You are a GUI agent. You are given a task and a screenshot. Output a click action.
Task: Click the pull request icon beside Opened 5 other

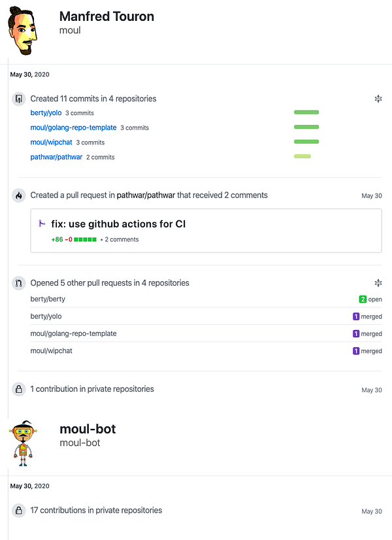click(x=18, y=283)
